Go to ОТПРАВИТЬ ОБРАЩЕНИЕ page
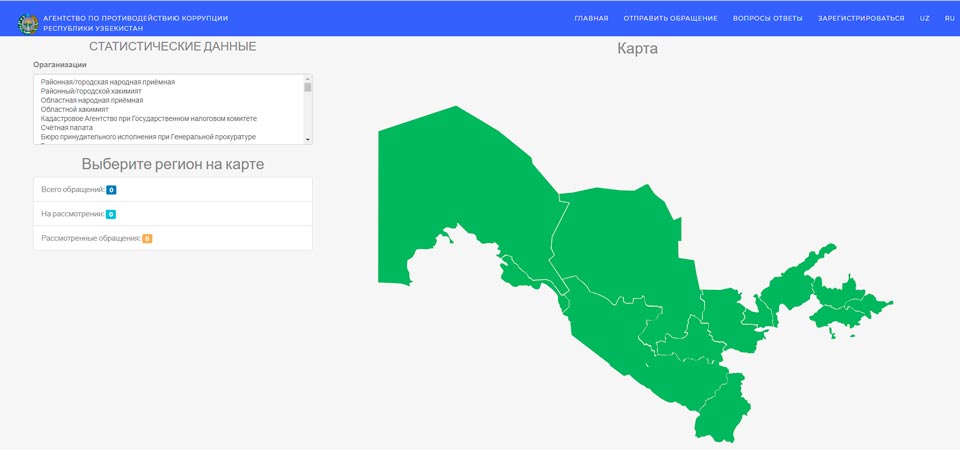Image resolution: width=960 pixels, height=450 pixels. [x=670, y=18]
